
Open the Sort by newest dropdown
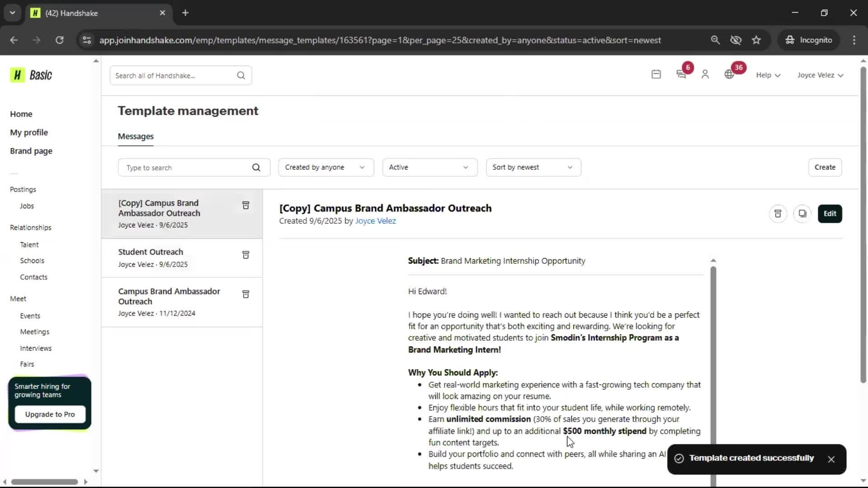[x=533, y=167]
